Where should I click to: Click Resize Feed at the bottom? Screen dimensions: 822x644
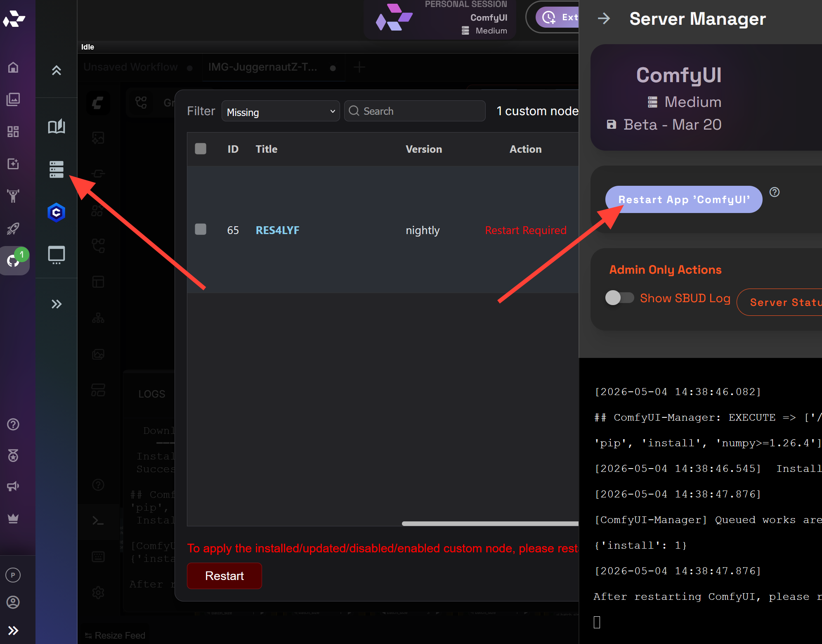coord(115,635)
